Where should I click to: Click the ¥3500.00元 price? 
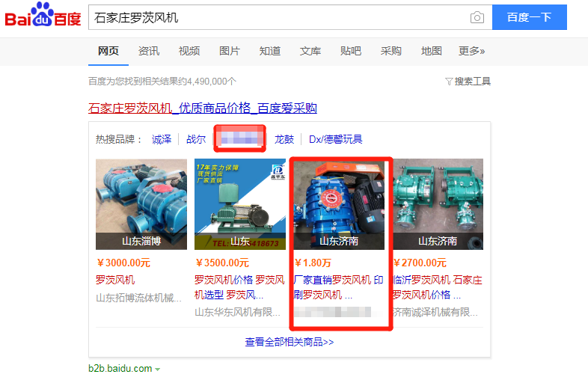click(222, 263)
